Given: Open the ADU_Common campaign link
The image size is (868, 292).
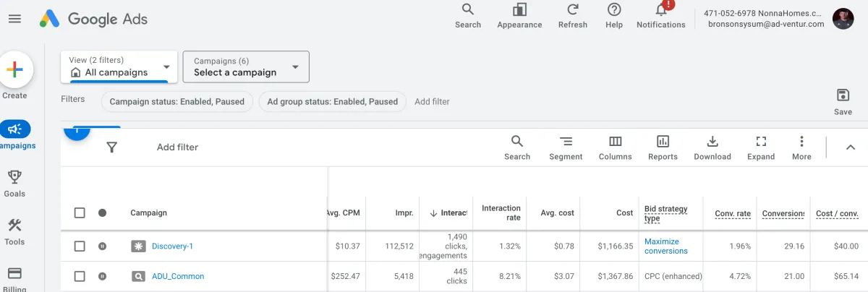Looking at the screenshot, I should click(178, 276).
